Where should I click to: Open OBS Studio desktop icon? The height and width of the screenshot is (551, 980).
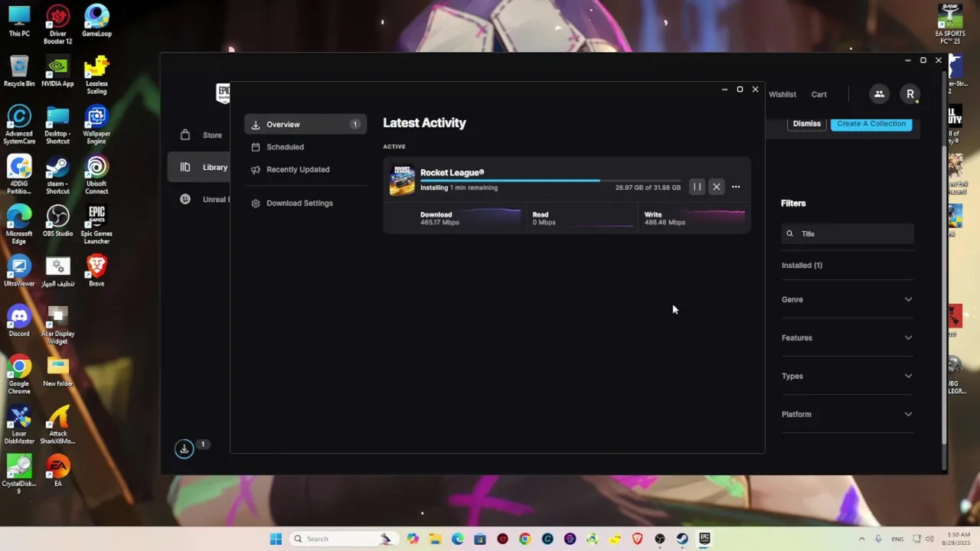pos(57,221)
